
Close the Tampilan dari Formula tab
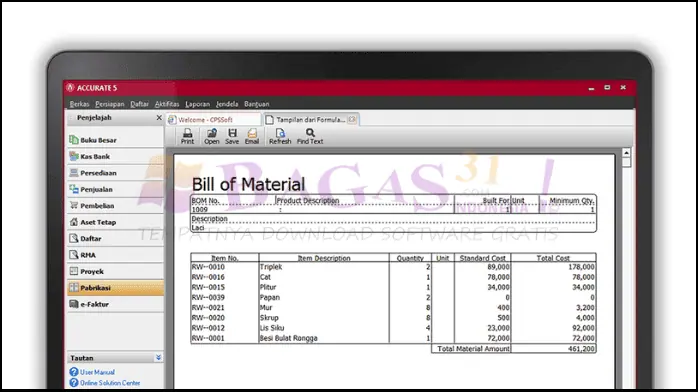[352, 119]
